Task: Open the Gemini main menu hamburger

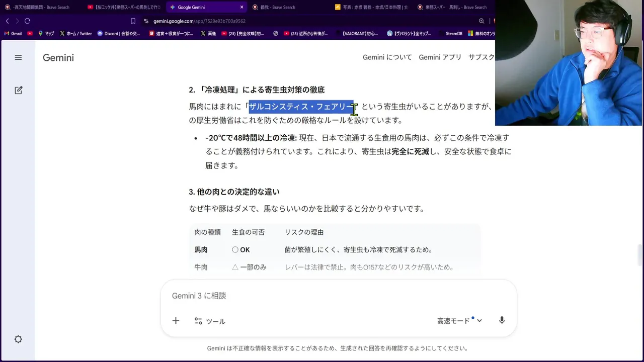Action: click(x=18, y=57)
